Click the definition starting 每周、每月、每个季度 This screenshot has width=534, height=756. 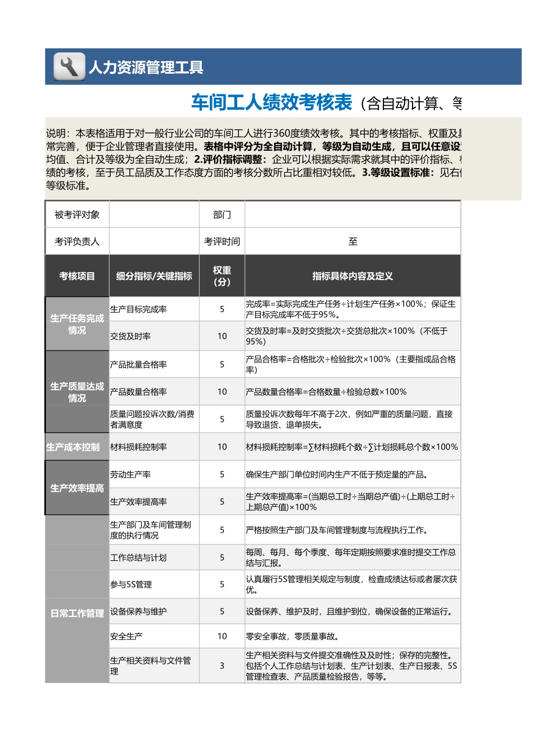tap(352, 557)
